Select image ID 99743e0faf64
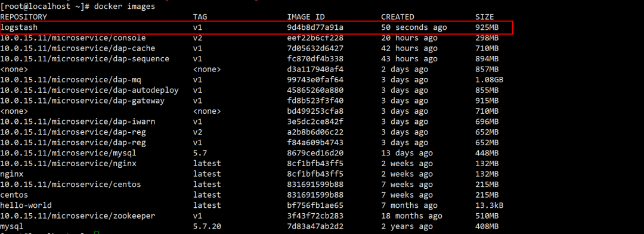The height and width of the screenshot is (234, 644). pyautogui.click(x=315, y=80)
